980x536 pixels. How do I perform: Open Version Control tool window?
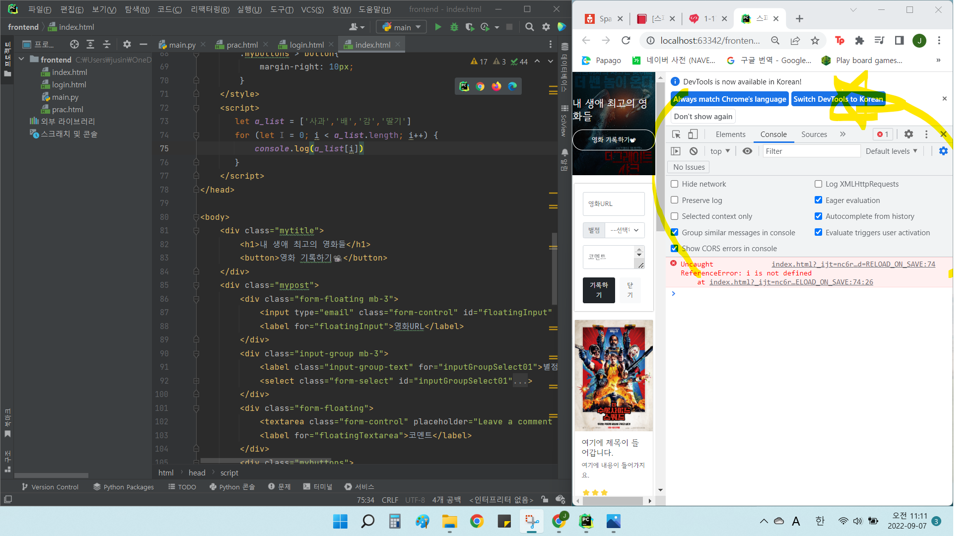point(50,487)
